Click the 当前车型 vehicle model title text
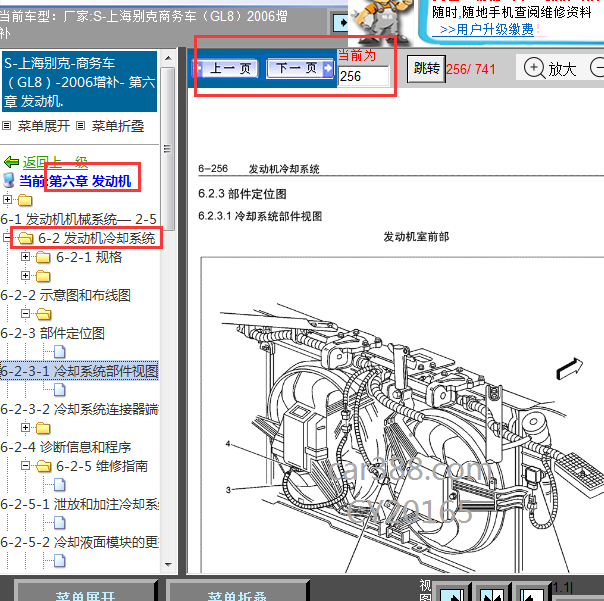The width and height of the screenshot is (604, 601). click(143, 24)
